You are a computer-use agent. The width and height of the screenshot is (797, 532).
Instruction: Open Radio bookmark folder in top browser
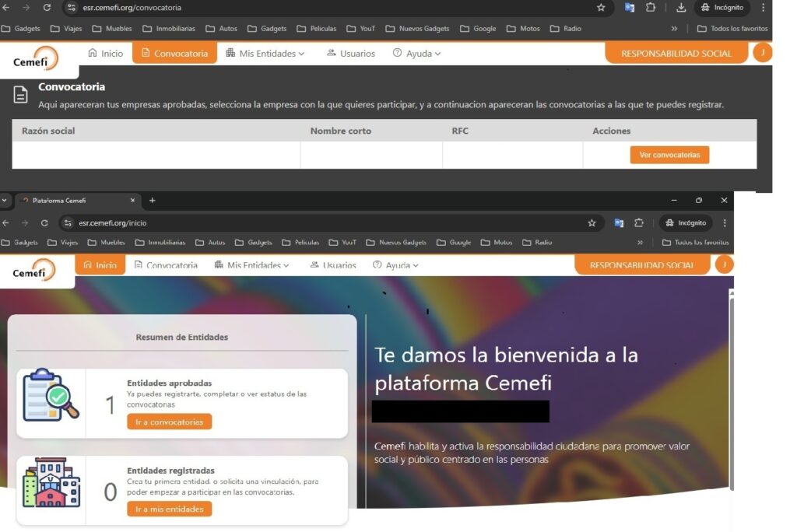566,29
